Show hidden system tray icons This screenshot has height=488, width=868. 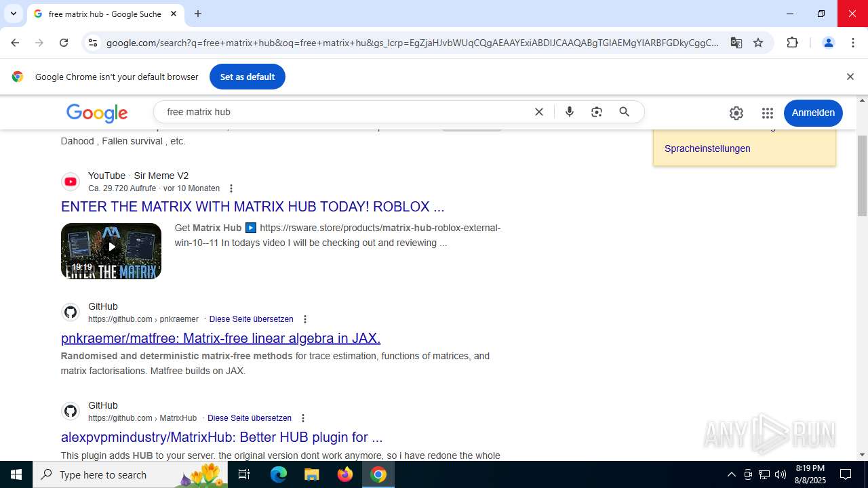coord(731,474)
